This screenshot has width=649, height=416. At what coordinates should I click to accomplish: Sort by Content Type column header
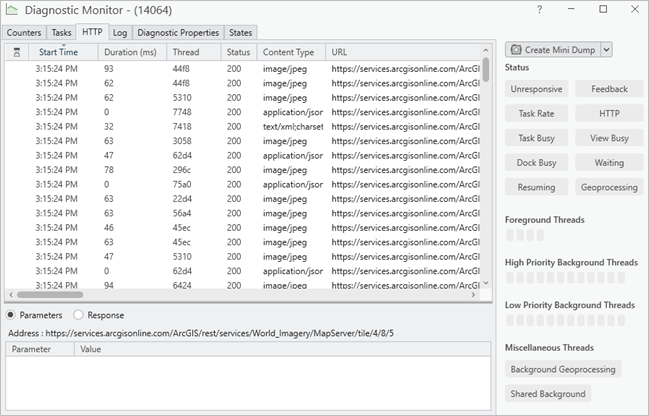289,52
